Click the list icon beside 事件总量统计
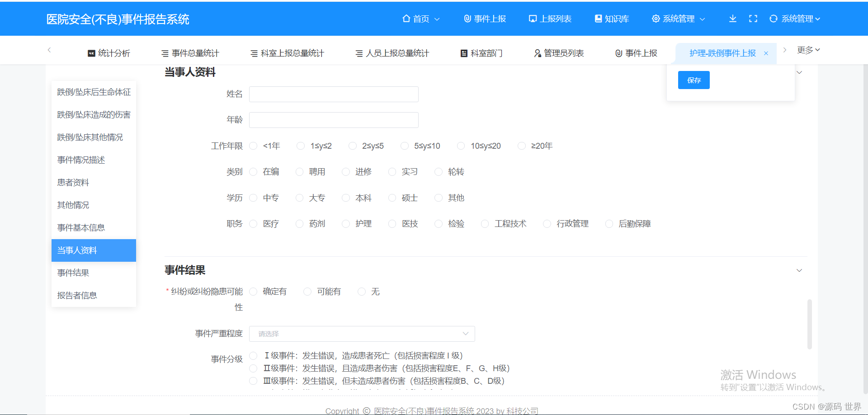868x415 pixels. coord(165,53)
